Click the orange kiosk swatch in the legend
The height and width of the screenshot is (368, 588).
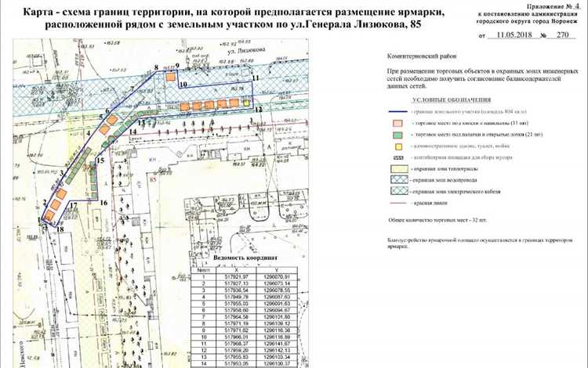(x=398, y=124)
